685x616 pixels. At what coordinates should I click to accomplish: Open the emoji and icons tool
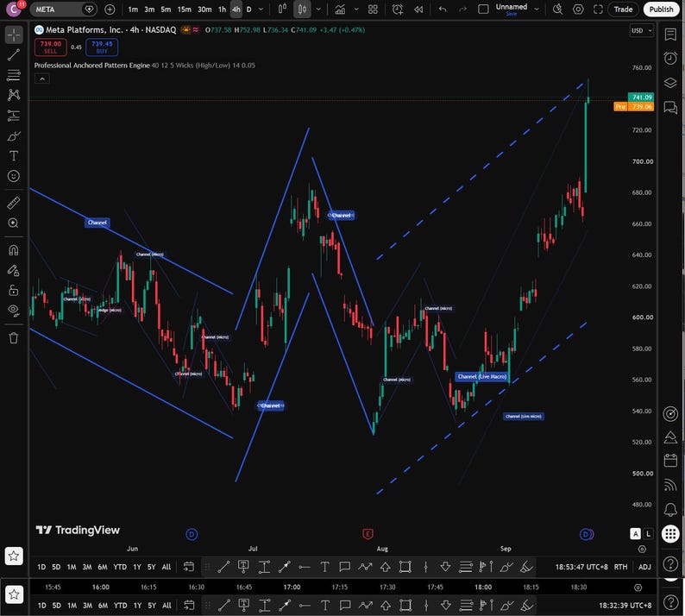pos(14,176)
